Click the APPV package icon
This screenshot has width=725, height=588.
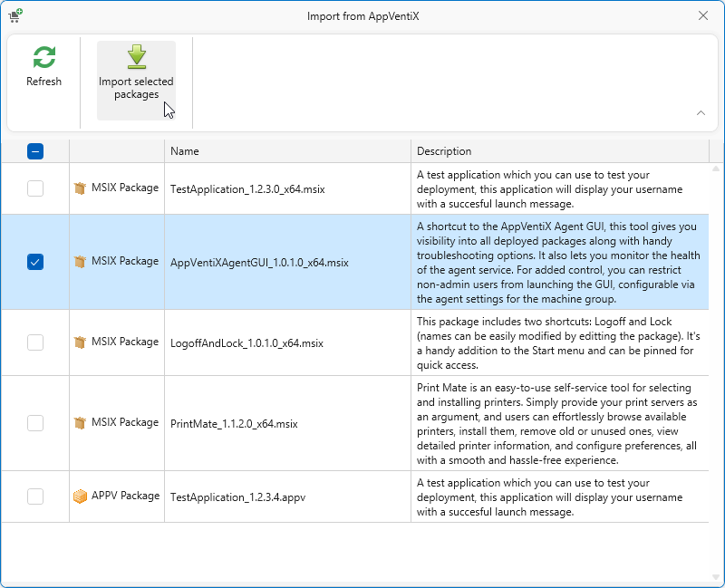(80, 496)
